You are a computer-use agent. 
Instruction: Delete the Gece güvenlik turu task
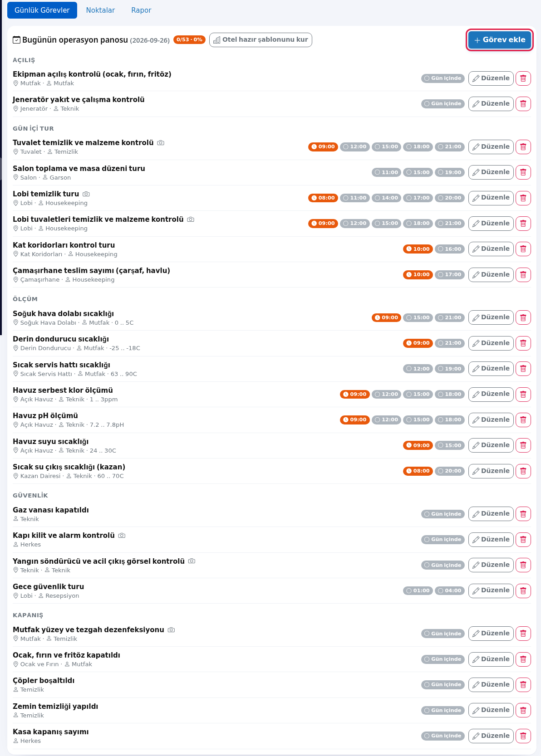[x=523, y=590]
